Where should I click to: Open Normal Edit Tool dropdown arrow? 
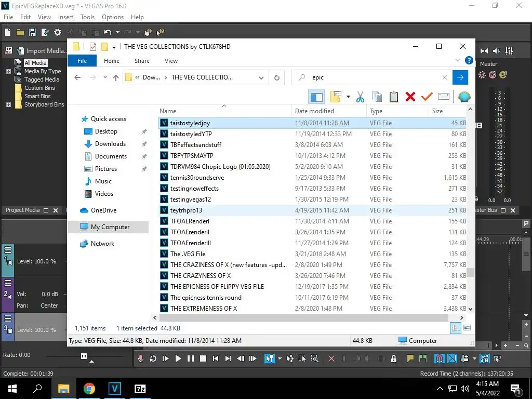pos(280,358)
